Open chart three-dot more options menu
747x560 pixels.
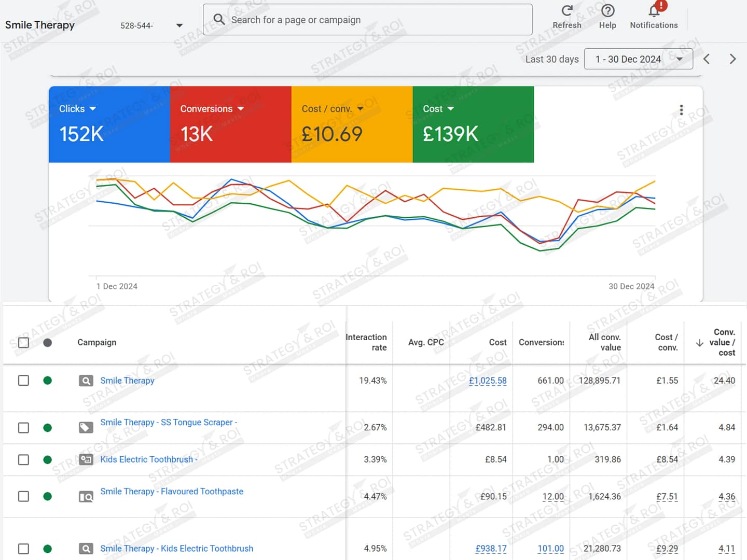(681, 110)
